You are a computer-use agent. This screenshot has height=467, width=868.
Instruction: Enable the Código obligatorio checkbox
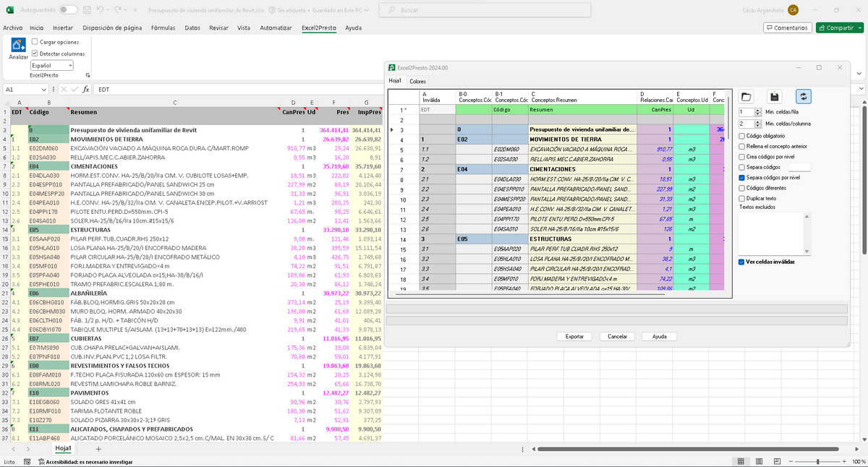point(741,136)
